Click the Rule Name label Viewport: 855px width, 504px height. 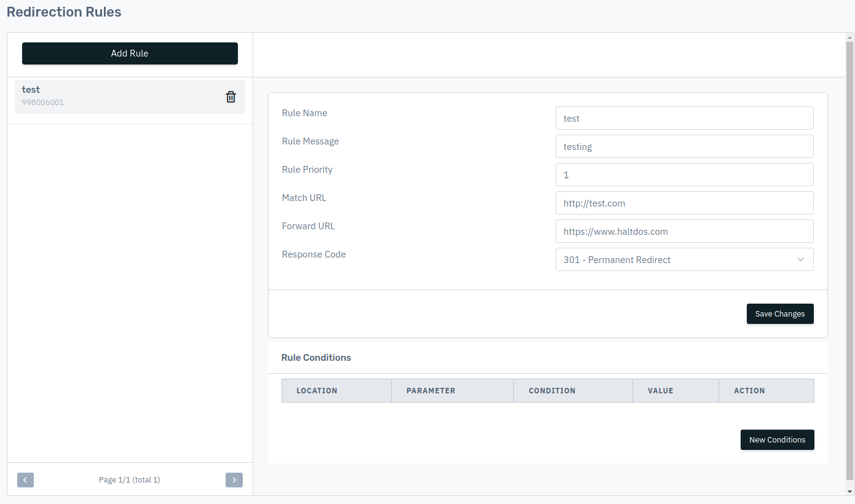tap(305, 113)
